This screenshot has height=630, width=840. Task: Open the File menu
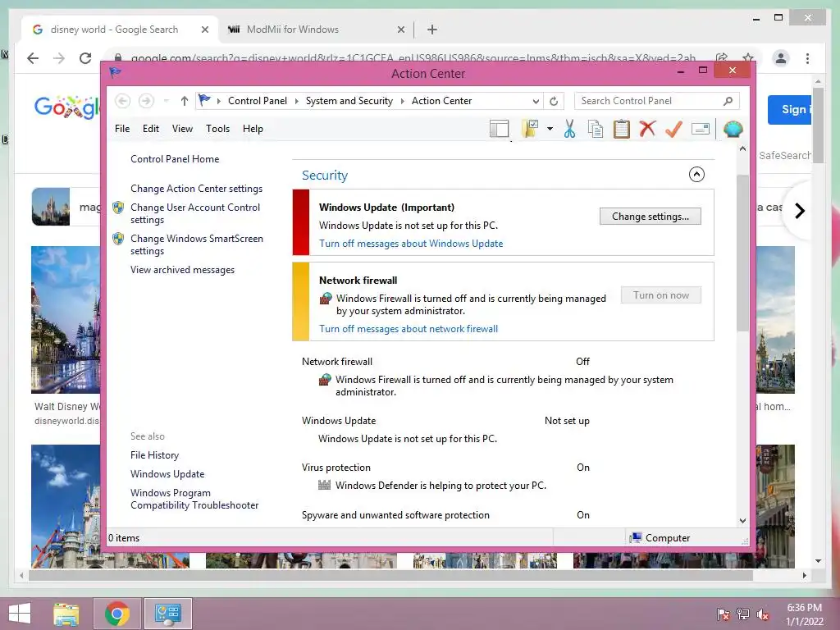pos(122,129)
